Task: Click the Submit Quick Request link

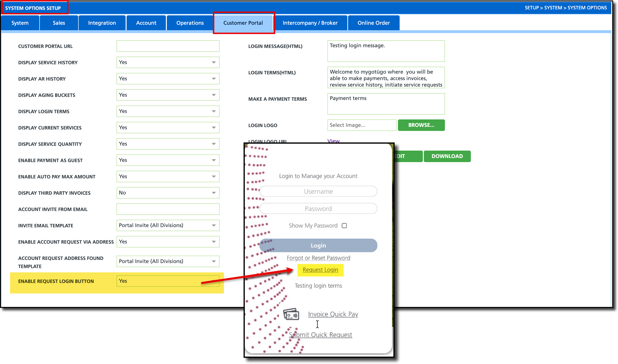Action: click(320, 335)
